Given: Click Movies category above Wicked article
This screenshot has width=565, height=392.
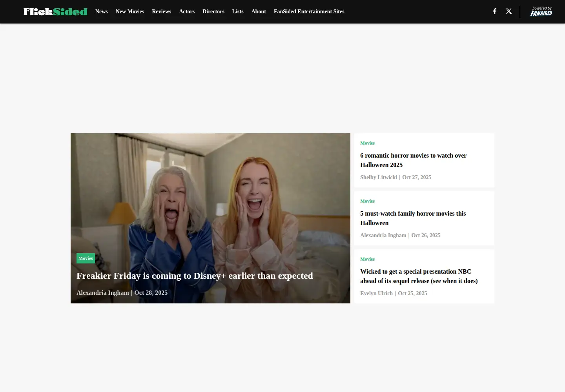Looking at the screenshot, I should click(368, 259).
